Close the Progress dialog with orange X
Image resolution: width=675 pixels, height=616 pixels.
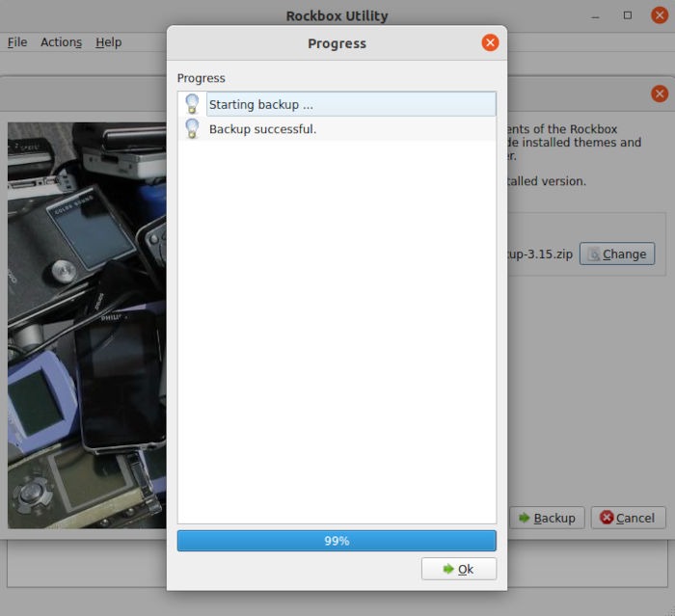click(x=490, y=42)
